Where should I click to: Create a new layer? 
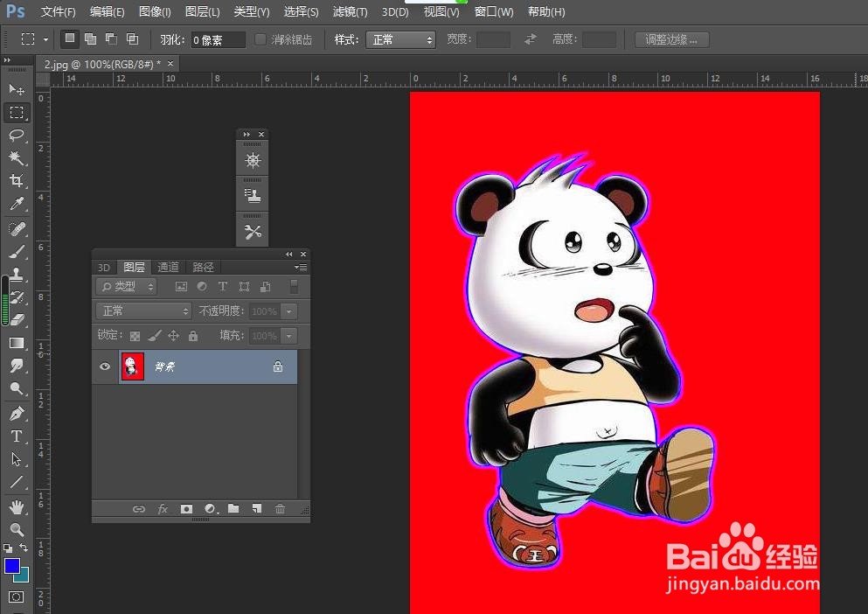tap(257, 508)
